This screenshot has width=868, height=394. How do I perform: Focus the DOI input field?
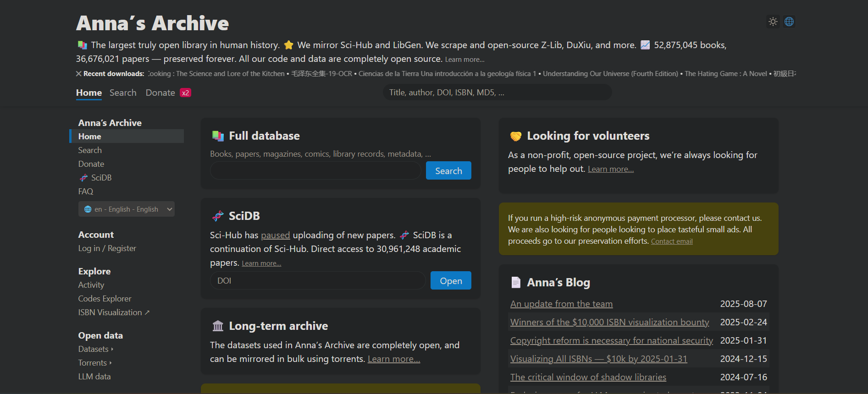pos(318,280)
